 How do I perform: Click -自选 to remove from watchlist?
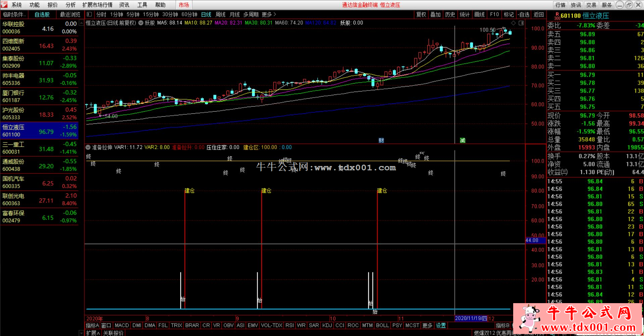(x=523, y=14)
